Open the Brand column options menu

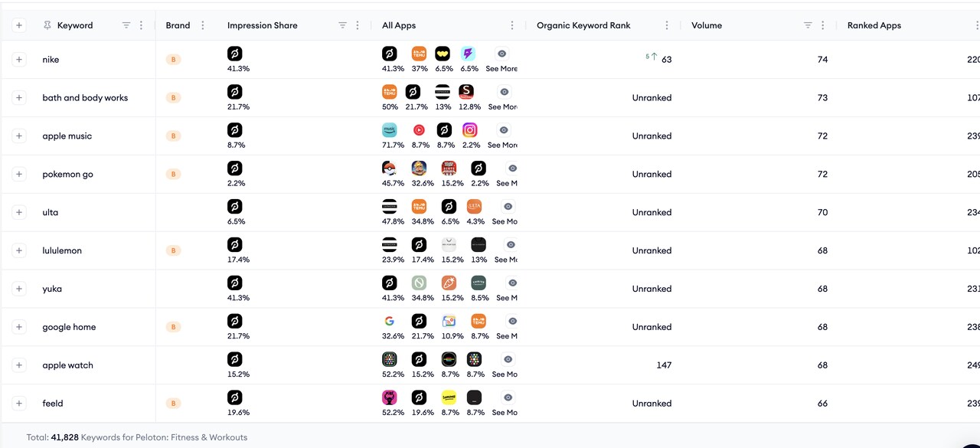tap(203, 25)
